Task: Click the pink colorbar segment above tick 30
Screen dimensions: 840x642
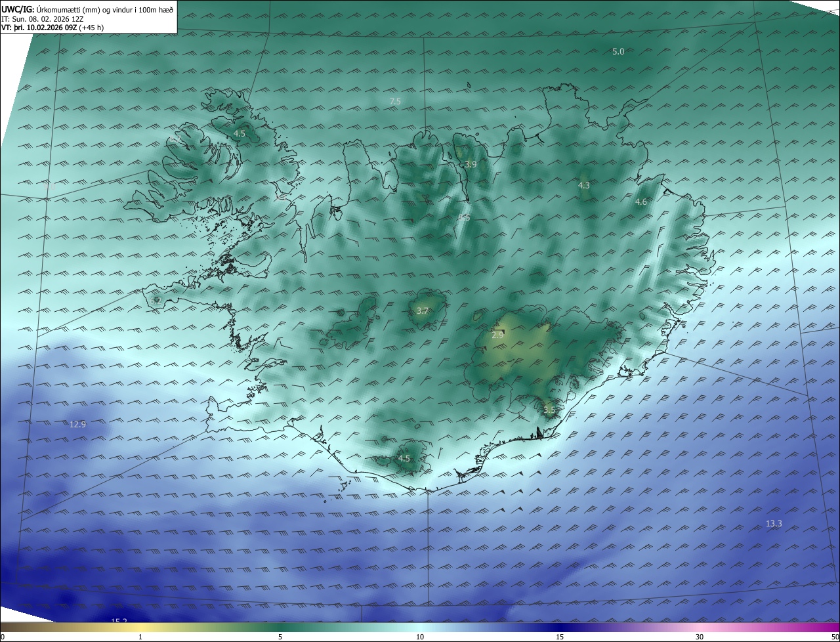Action: coord(700,628)
